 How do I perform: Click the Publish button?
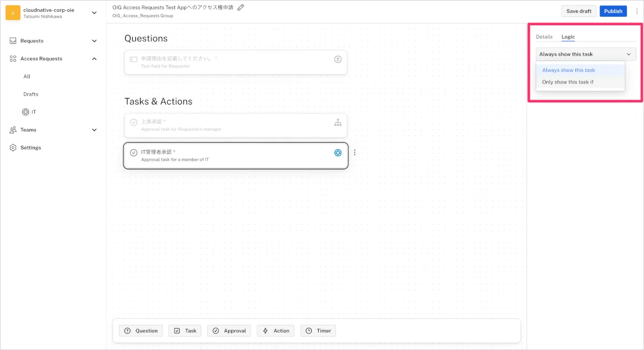(613, 11)
